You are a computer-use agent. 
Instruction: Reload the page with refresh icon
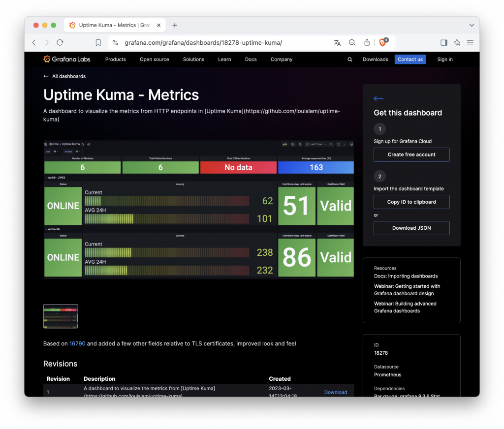[60, 42]
